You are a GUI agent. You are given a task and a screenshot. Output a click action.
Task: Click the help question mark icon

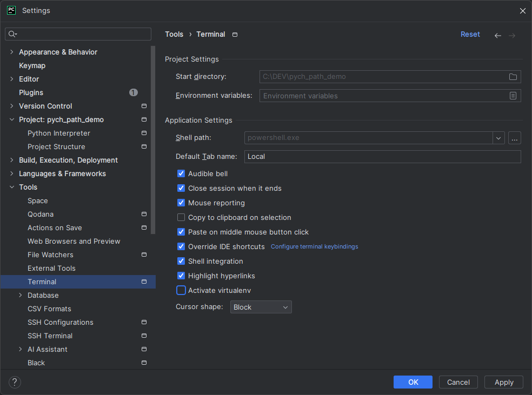click(x=15, y=382)
